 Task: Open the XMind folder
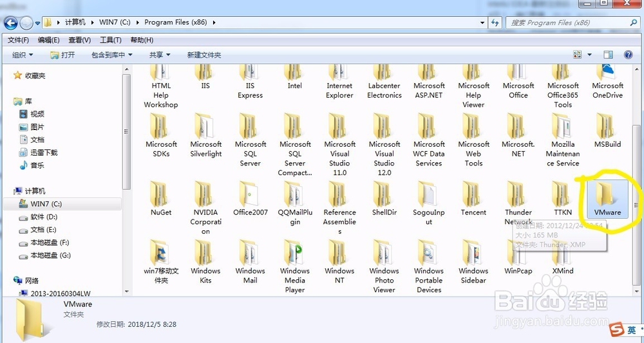click(x=563, y=258)
